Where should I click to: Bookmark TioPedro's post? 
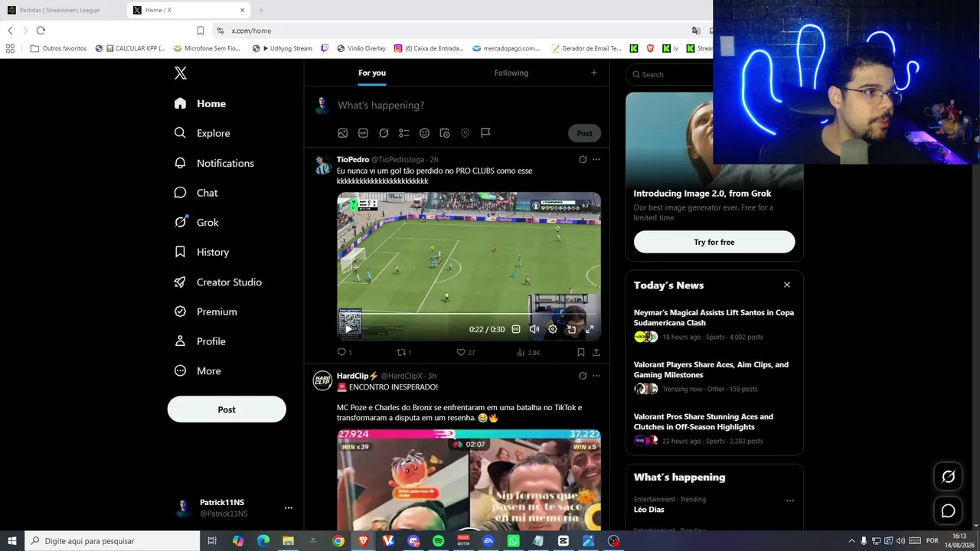(x=581, y=353)
